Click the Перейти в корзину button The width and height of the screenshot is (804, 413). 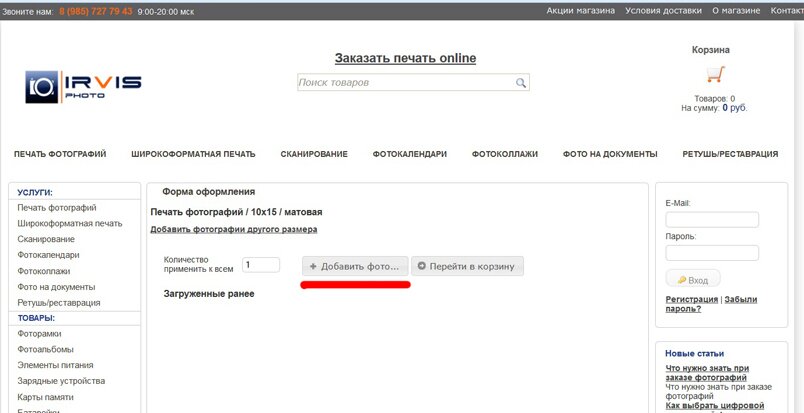pyautogui.click(x=467, y=266)
